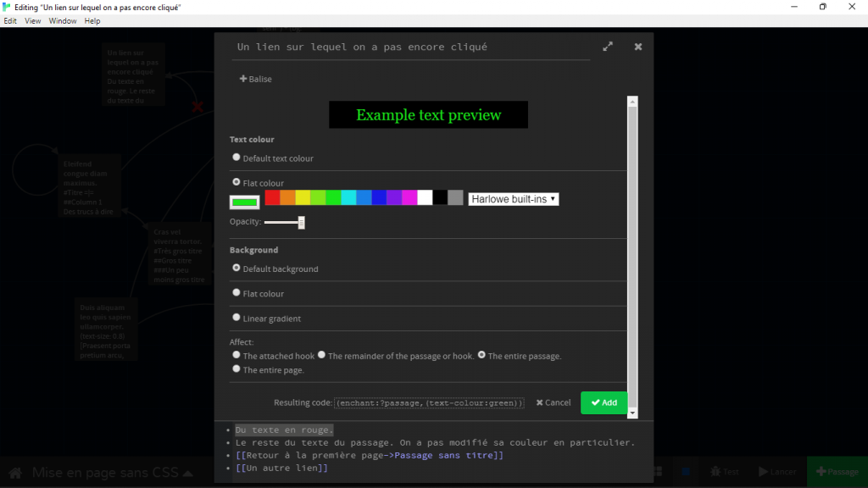This screenshot has height=488, width=868.
Task: Open the Harlowe built-ins dropdown
Action: [513, 199]
